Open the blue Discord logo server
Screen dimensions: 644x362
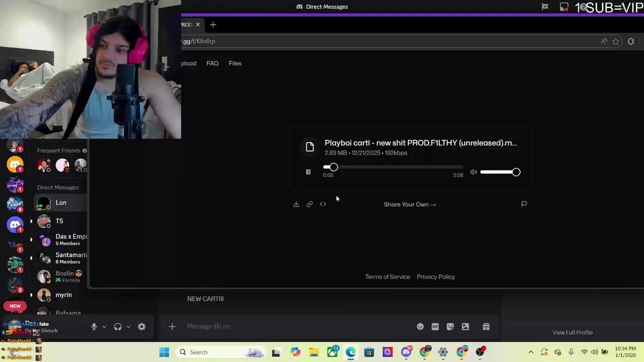15,224
